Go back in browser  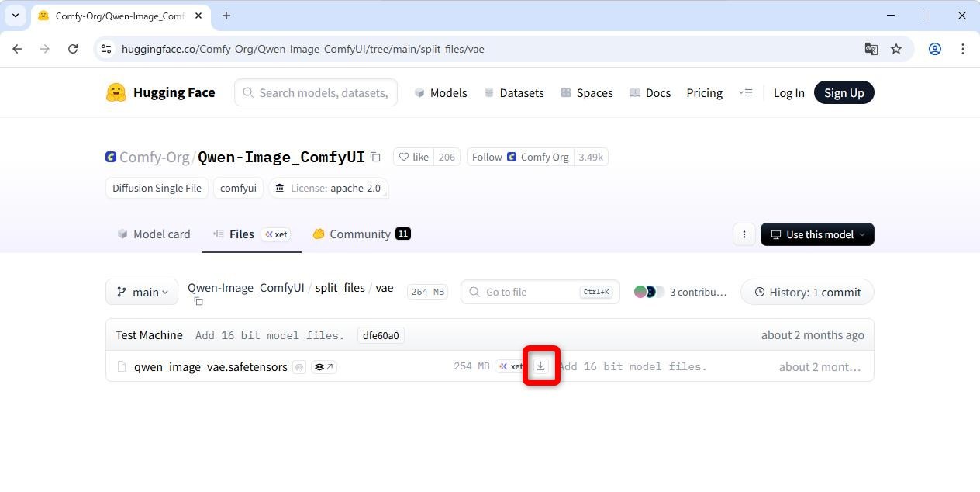[17, 49]
